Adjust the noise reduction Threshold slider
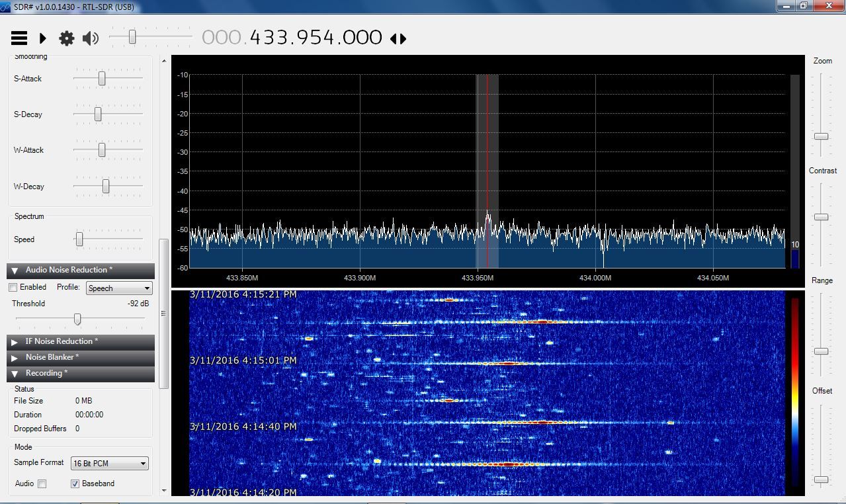This screenshot has height=504, width=846. point(80,319)
